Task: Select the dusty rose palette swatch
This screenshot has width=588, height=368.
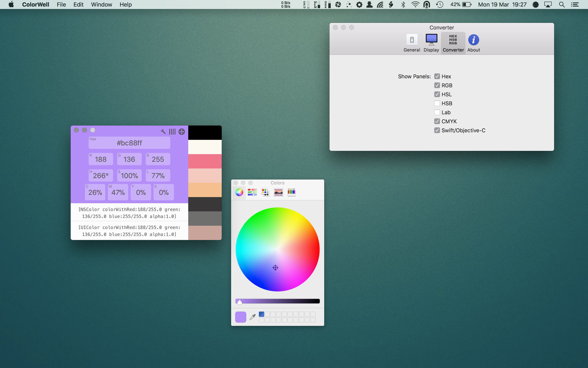Action: coord(205,233)
